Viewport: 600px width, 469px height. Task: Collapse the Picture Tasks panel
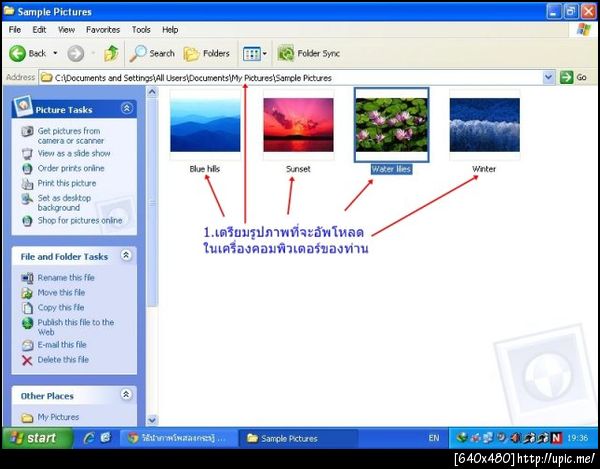tap(127, 109)
